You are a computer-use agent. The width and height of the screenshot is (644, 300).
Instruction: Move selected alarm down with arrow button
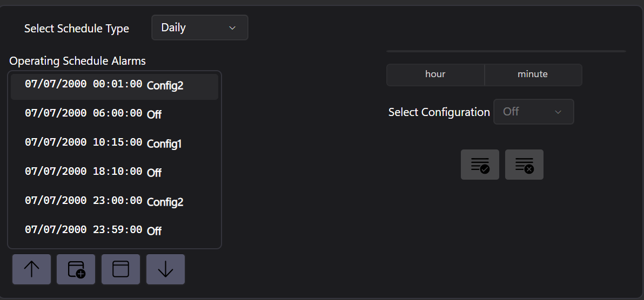click(165, 269)
